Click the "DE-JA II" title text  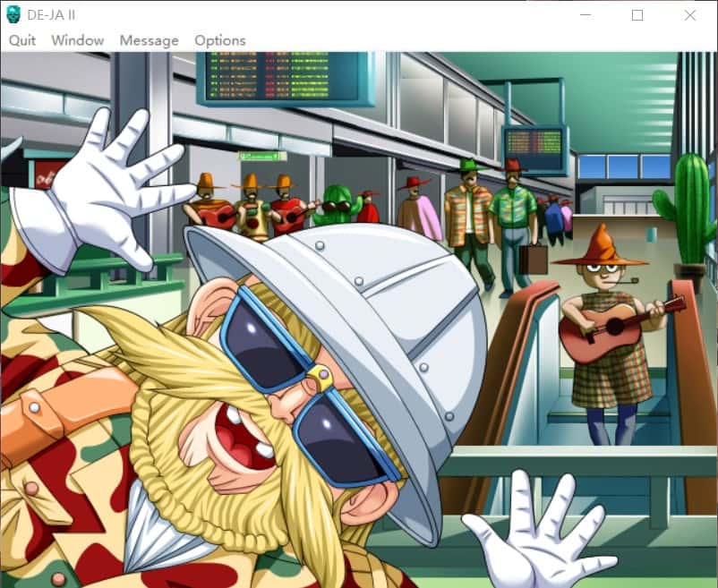(51, 15)
